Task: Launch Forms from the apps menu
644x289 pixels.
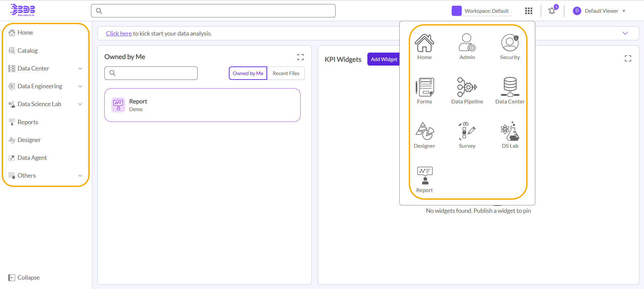Action: tap(424, 91)
